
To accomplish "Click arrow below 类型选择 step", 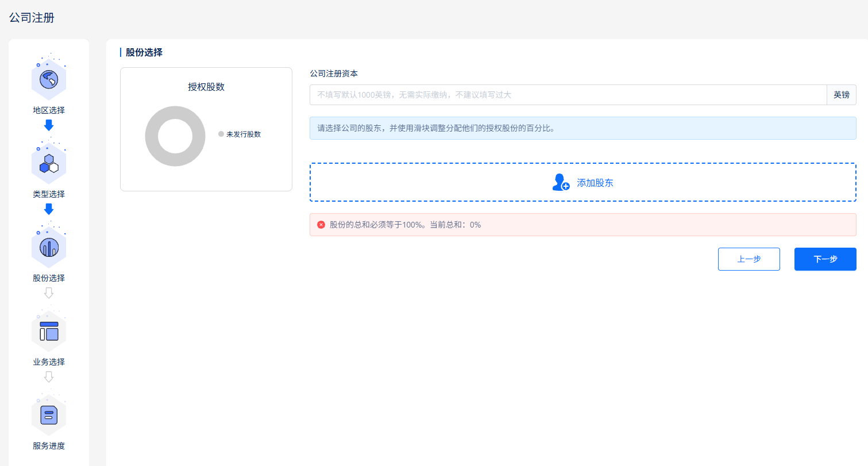I will (x=49, y=209).
